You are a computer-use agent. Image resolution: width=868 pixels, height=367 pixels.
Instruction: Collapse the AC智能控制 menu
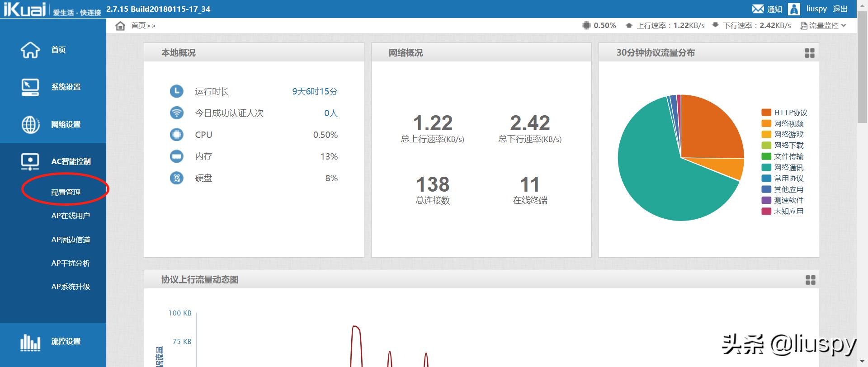click(x=71, y=161)
